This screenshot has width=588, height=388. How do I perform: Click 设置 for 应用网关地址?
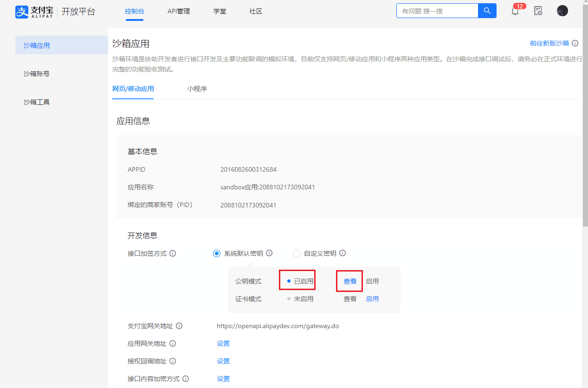[x=223, y=343]
